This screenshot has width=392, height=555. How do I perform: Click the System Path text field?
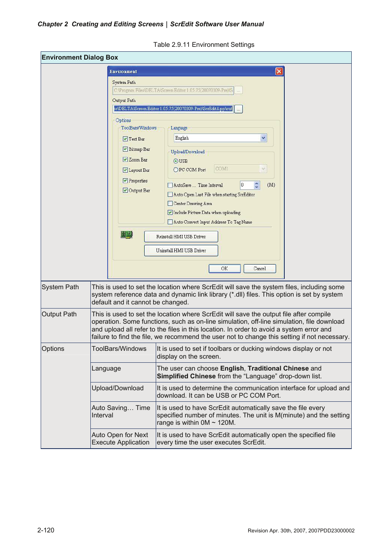click(173, 90)
